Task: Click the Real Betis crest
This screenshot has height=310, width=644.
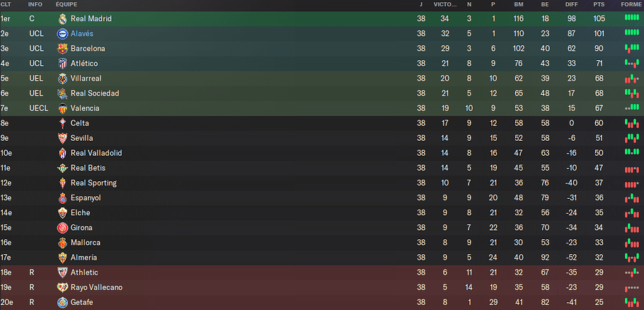Action: [x=62, y=168]
